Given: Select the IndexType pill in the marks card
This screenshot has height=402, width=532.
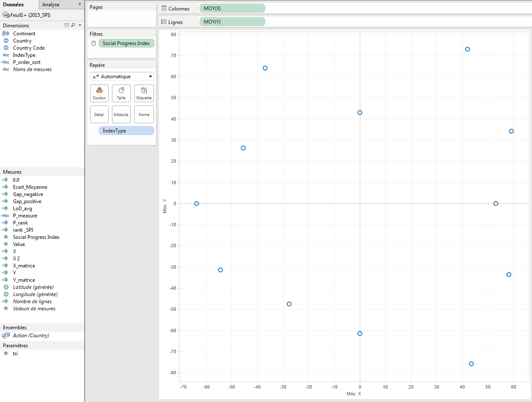Looking at the screenshot, I should click(126, 130).
